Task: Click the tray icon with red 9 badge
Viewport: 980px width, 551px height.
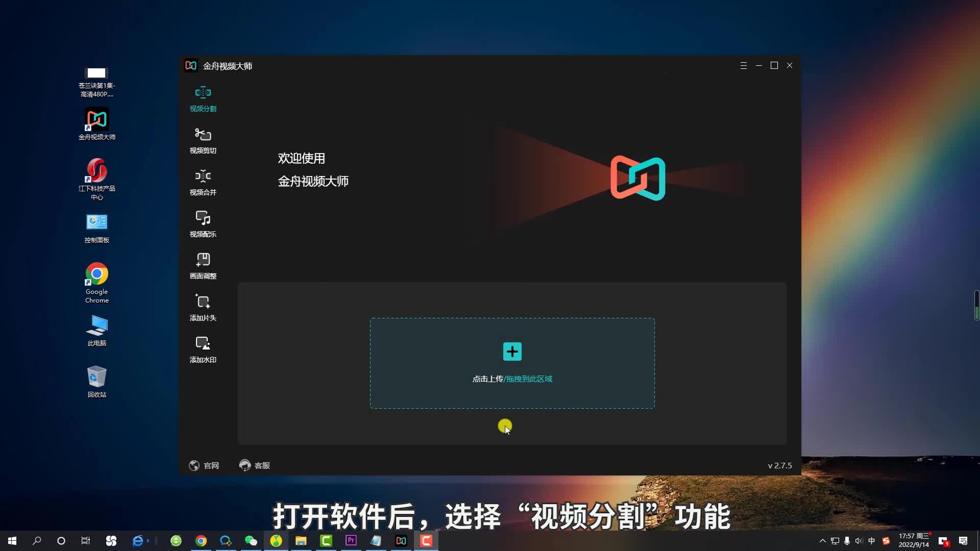Action: point(943,541)
